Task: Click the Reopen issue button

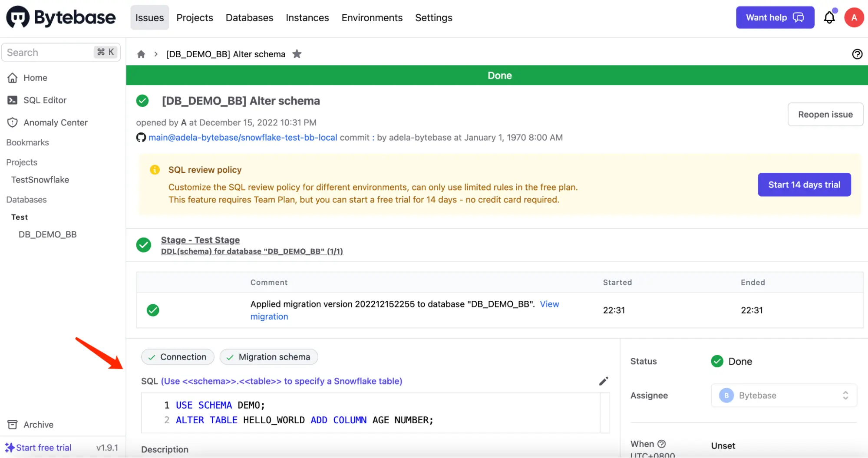Action: (x=825, y=115)
